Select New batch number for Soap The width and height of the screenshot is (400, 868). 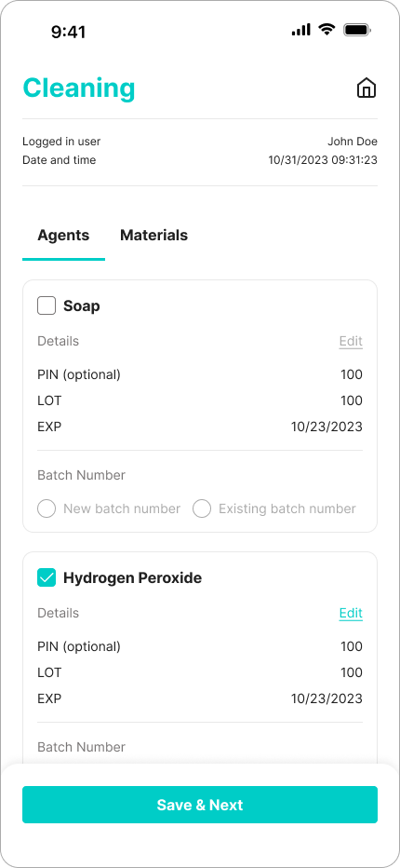pyautogui.click(x=47, y=509)
